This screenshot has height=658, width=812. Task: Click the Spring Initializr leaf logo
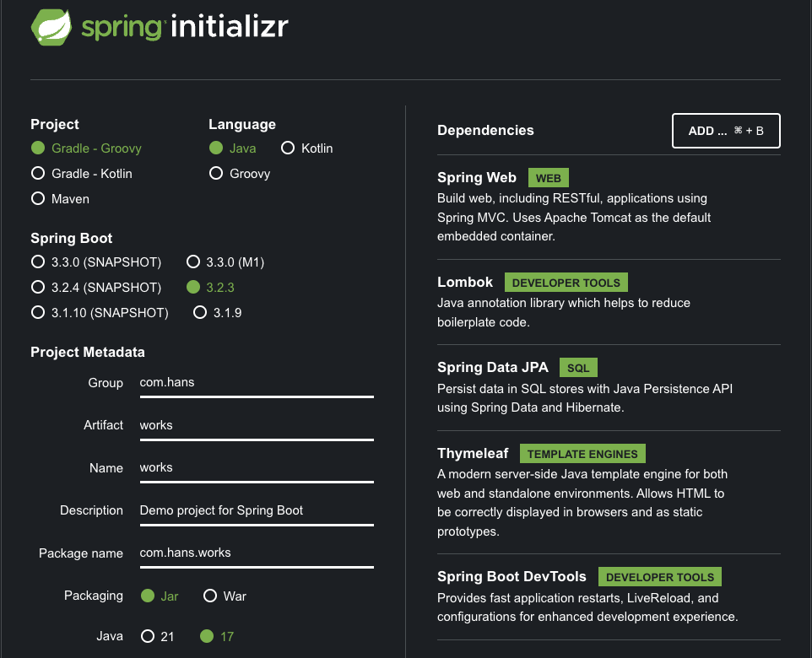pyautogui.click(x=51, y=27)
